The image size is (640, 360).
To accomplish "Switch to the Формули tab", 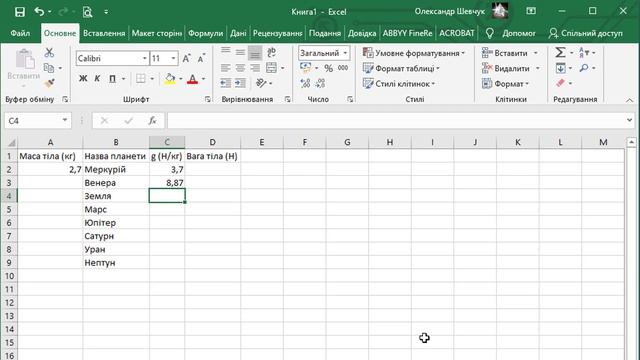I will click(206, 33).
